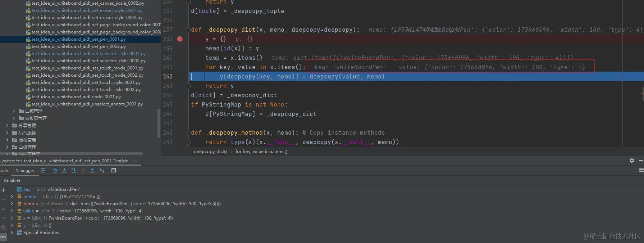Toggle the breakpoint on line 238
644x243 pixels.
click(x=180, y=39)
